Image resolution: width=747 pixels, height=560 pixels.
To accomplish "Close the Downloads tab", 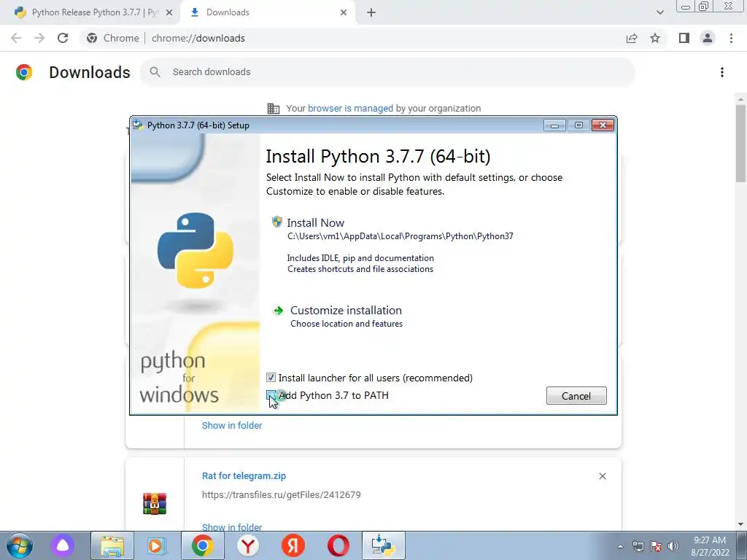I will point(344,12).
